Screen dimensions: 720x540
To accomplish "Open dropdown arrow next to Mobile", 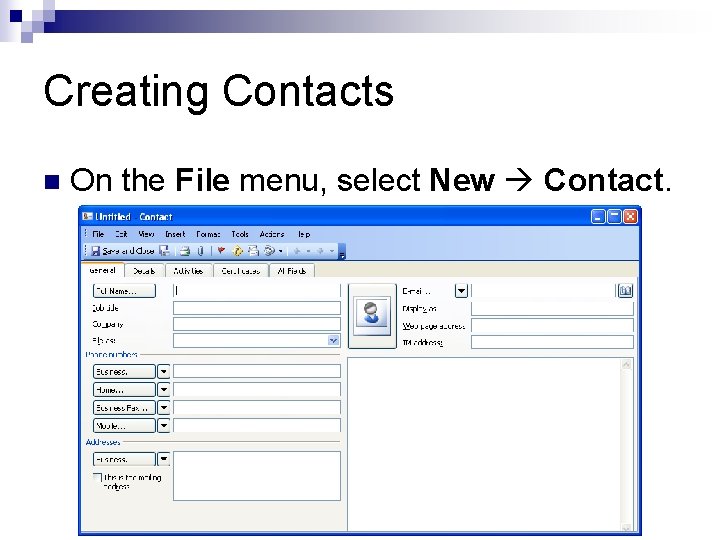I will [x=164, y=426].
